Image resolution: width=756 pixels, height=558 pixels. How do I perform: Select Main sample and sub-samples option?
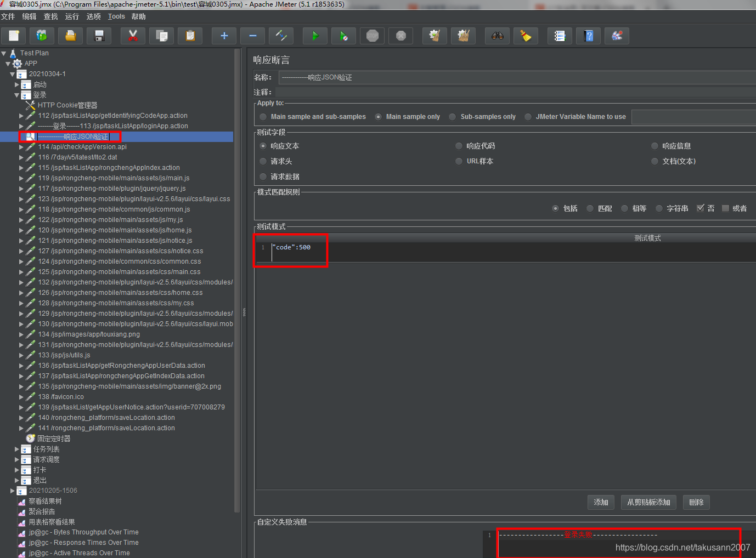tap(313, 117)
